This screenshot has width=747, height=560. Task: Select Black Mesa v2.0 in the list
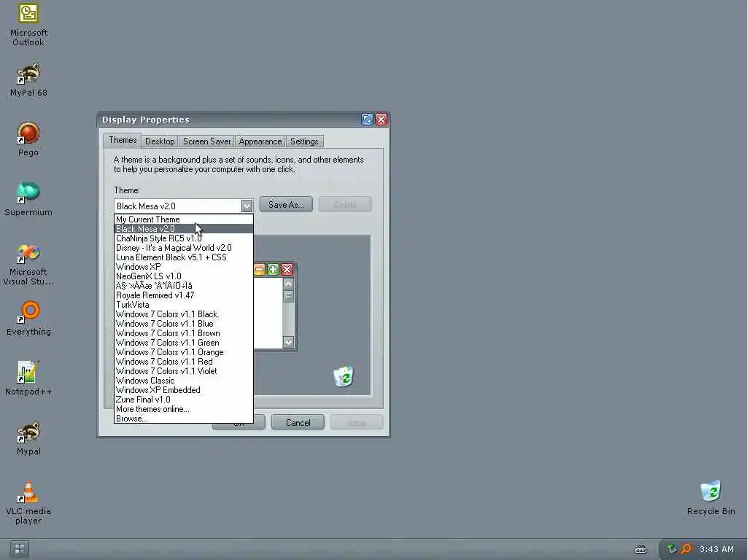(184, 229)
